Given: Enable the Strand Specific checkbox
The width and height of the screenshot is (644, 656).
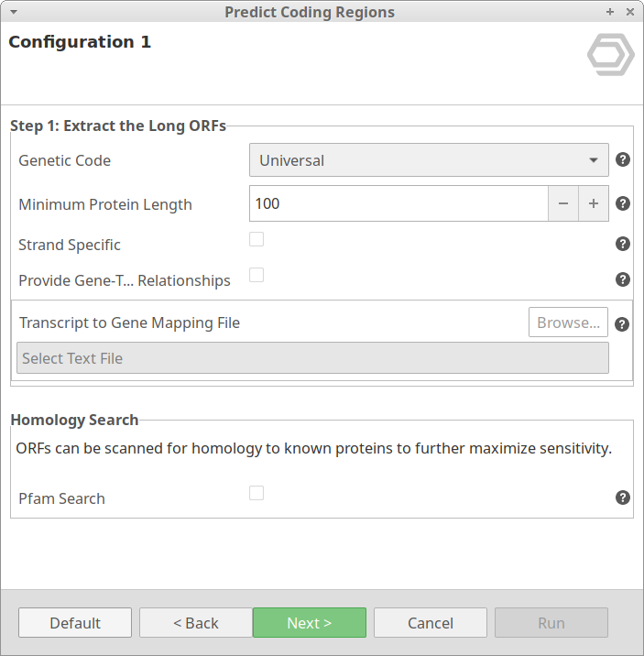Looking at the screenshot, I should click(x=257, y=239).
